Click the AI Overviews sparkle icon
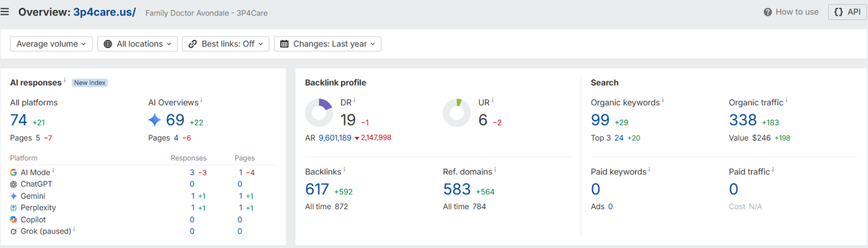Image resolution: width=868 pixels, height=248 pixels. pyautogui.click(x=154, y=120)
